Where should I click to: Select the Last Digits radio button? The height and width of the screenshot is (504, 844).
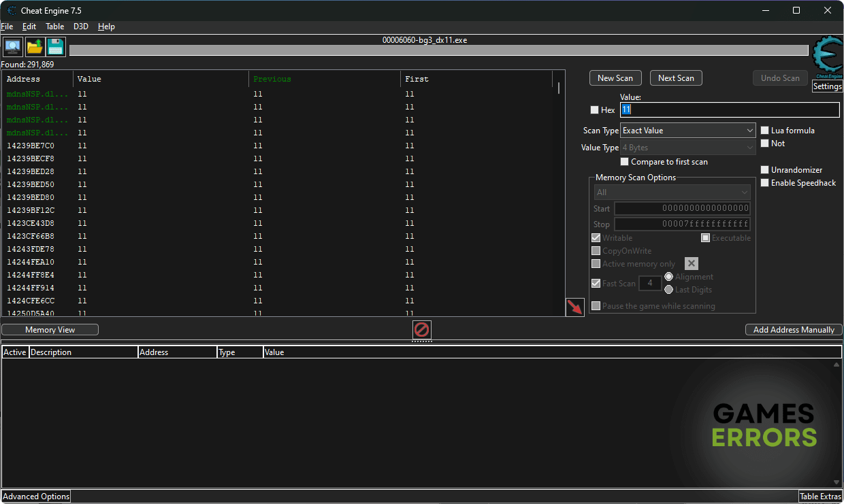click(x=668, y=290)
